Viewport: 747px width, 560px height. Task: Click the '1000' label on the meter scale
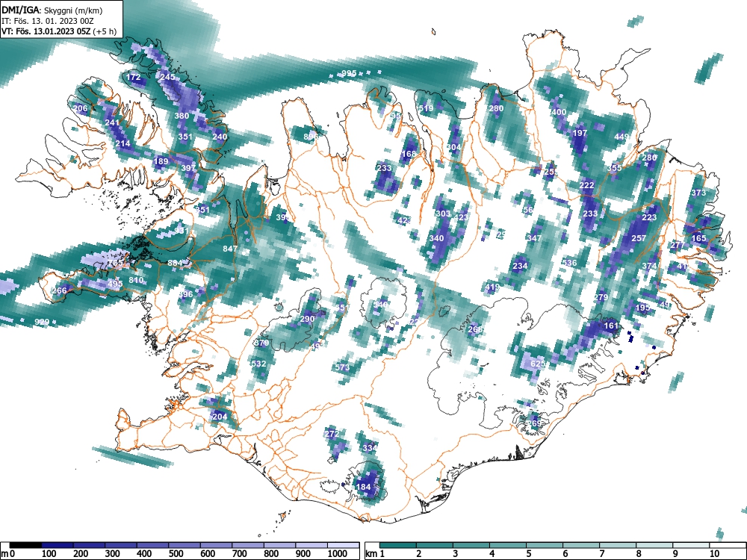point(337,554)
